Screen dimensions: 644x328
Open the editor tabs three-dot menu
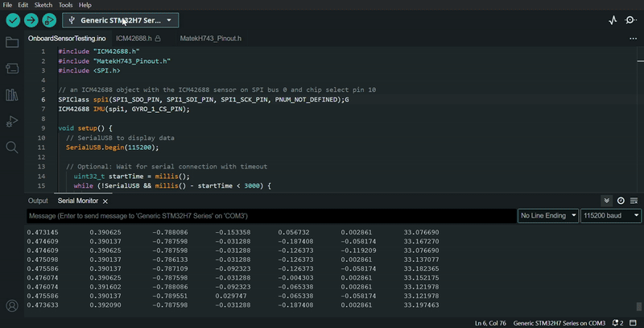coord(633,38)
